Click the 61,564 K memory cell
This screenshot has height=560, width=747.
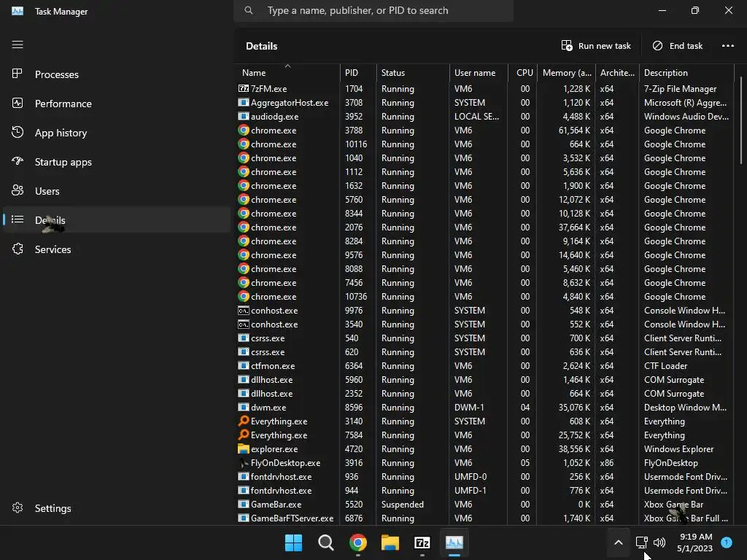(566, 130)
